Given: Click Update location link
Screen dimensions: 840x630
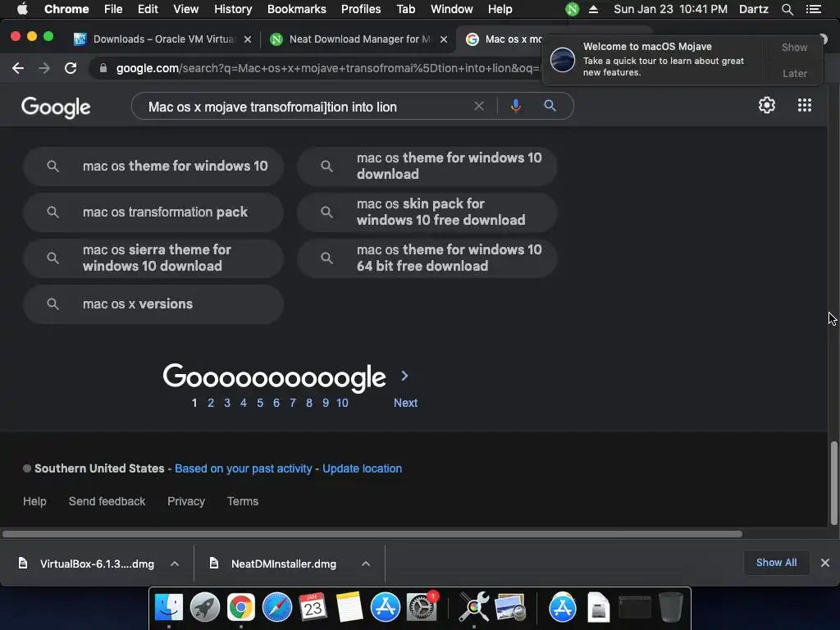Looking at the screenshot, I should click(x=362, y=468).
